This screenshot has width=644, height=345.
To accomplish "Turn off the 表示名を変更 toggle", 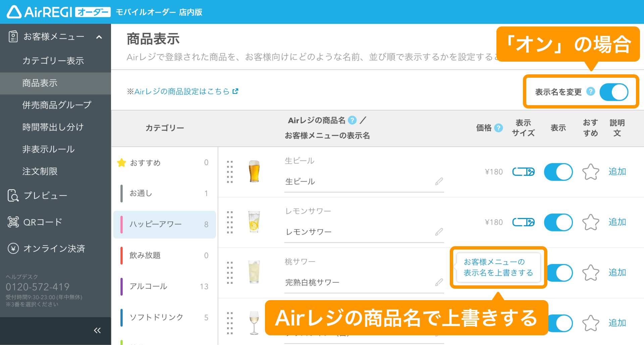I will (x=614, y=92).
